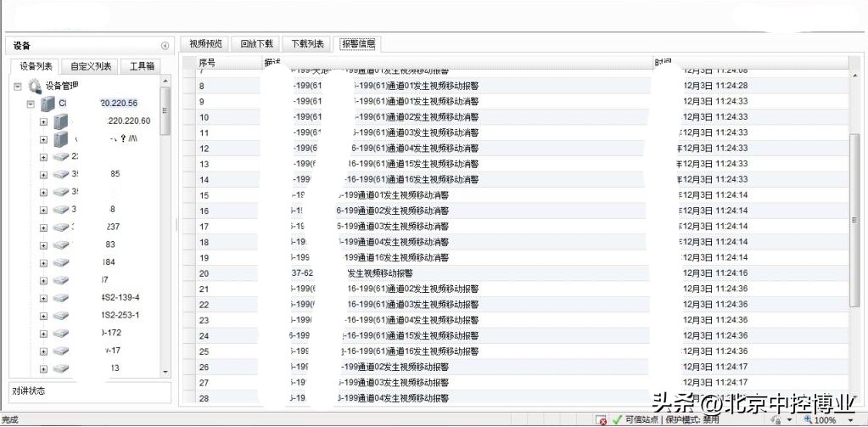868x427 pixels.
Task: Click the 可信站点 保护模式 status text
Action: coord(672,420)
